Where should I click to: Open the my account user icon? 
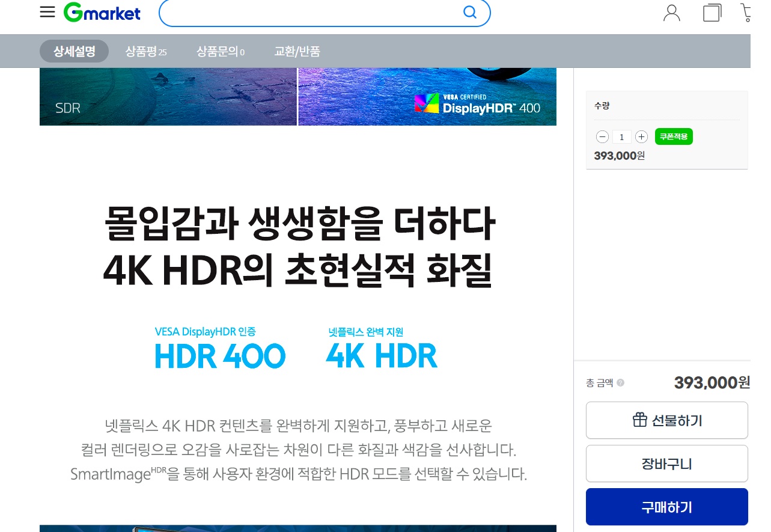click(x=671, y=13)
